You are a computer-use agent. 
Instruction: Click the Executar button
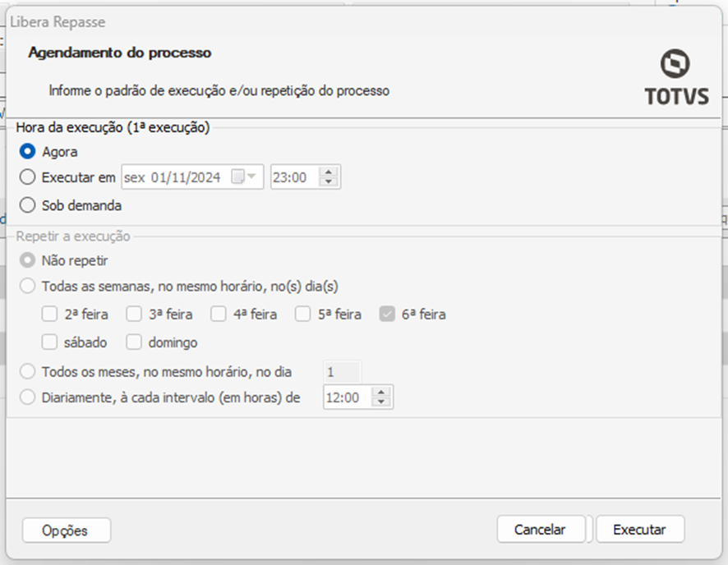639,530
